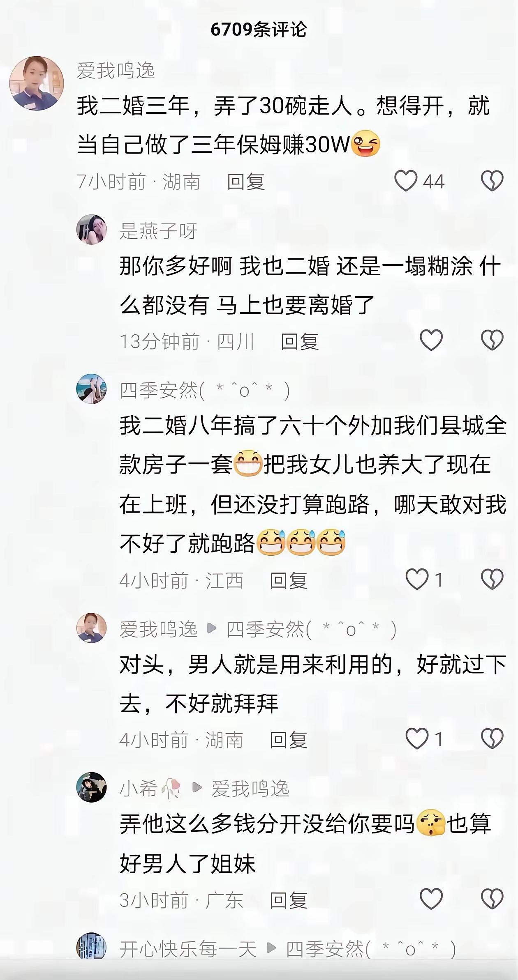Like 小希's comment from 广东
The image size is (518, 980).
[431, 899]
